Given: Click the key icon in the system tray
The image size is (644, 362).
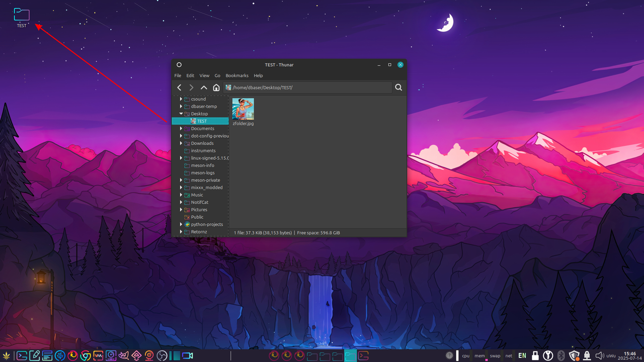Looking at the screenshot, I should 548,355.
